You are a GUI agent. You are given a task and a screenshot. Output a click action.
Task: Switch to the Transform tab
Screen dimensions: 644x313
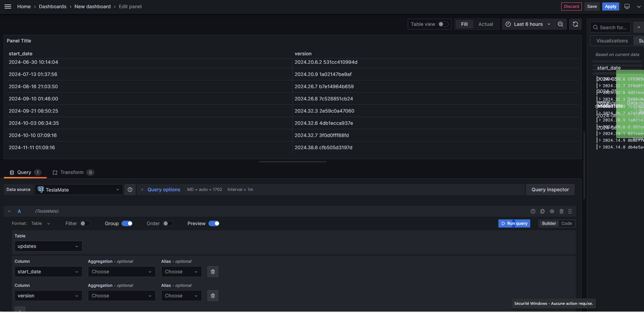tap(73, 172)
